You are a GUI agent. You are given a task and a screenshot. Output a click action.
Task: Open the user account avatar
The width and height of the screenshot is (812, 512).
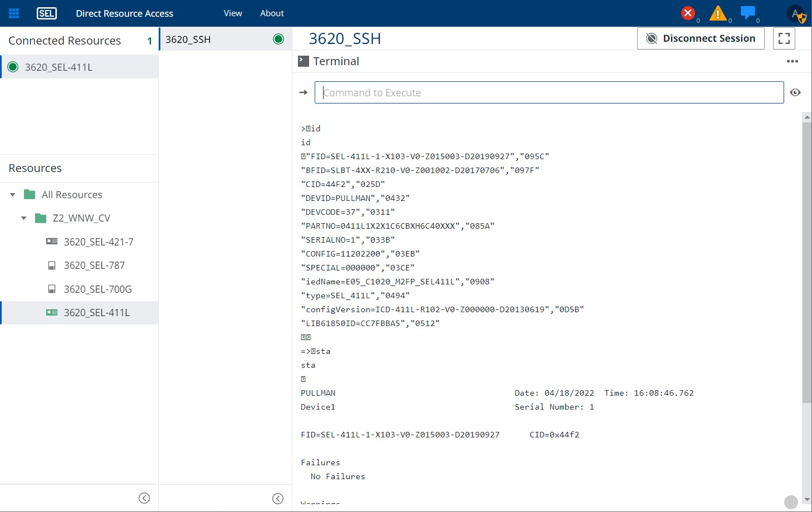796,14
